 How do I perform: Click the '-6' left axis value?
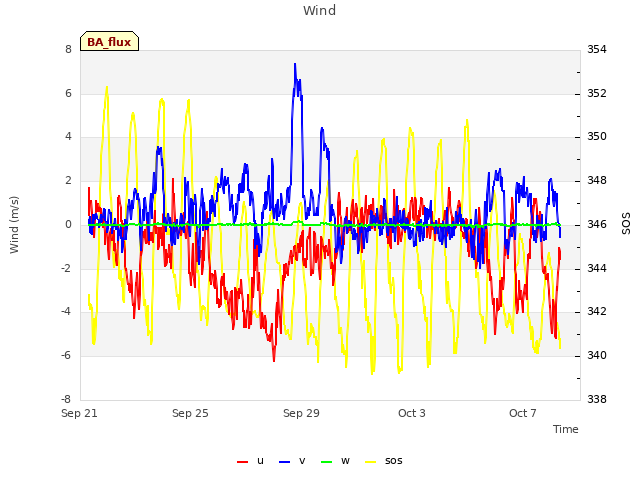tap(67, 356)
